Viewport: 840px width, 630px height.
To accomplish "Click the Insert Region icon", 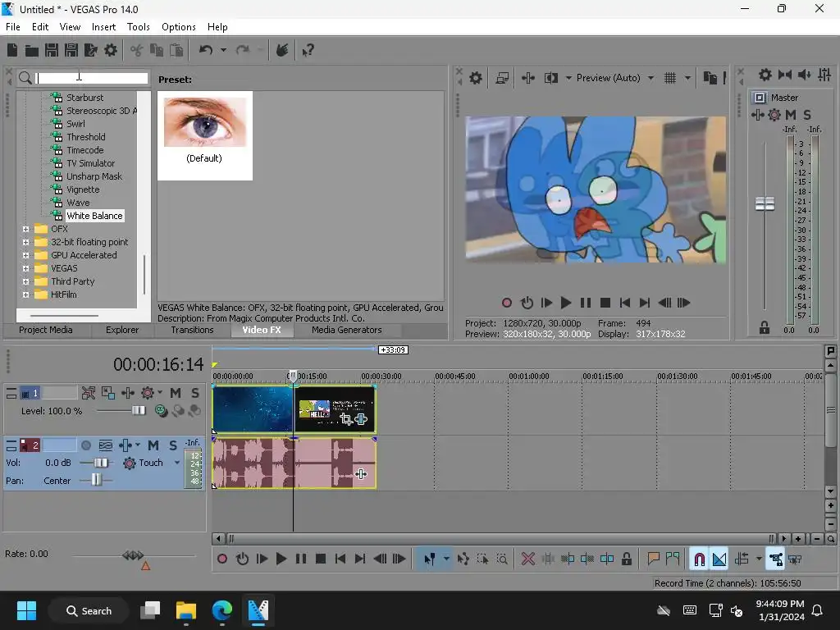I will 673,559.
